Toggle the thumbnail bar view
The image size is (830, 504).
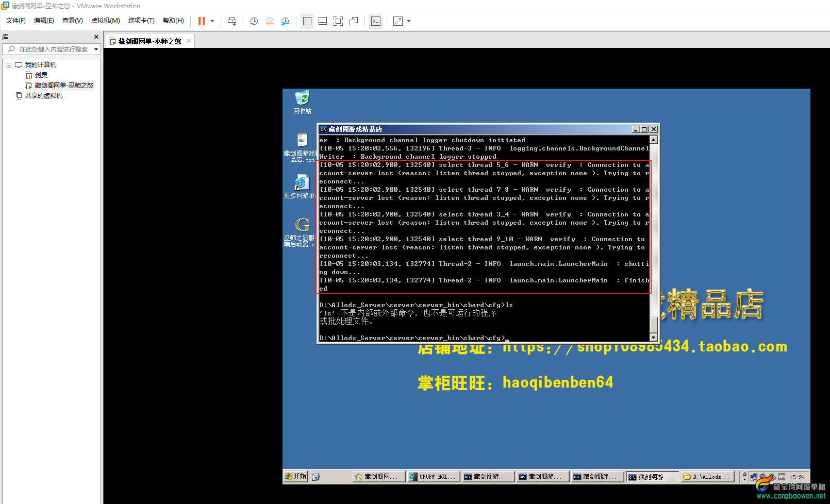click(x=323, y=21)
